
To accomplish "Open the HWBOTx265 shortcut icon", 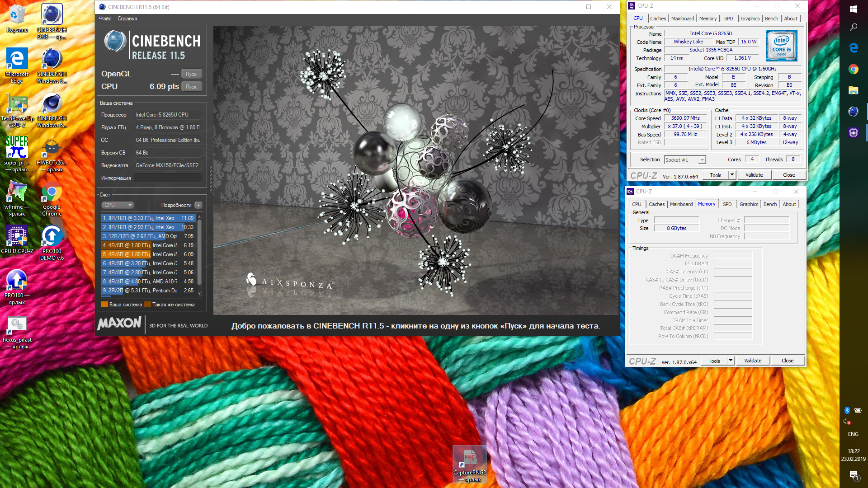I will (52, 155).
